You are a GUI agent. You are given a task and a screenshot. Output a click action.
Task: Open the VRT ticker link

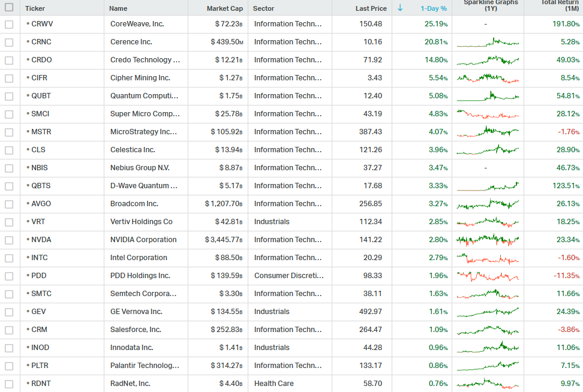point(38,221)
